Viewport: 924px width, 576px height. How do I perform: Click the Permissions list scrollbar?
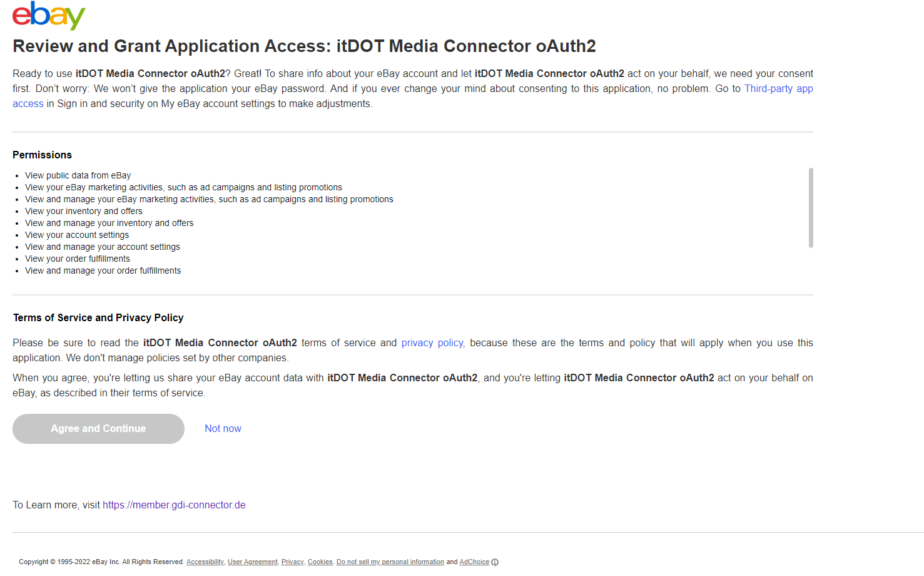[x=811, y=208]
